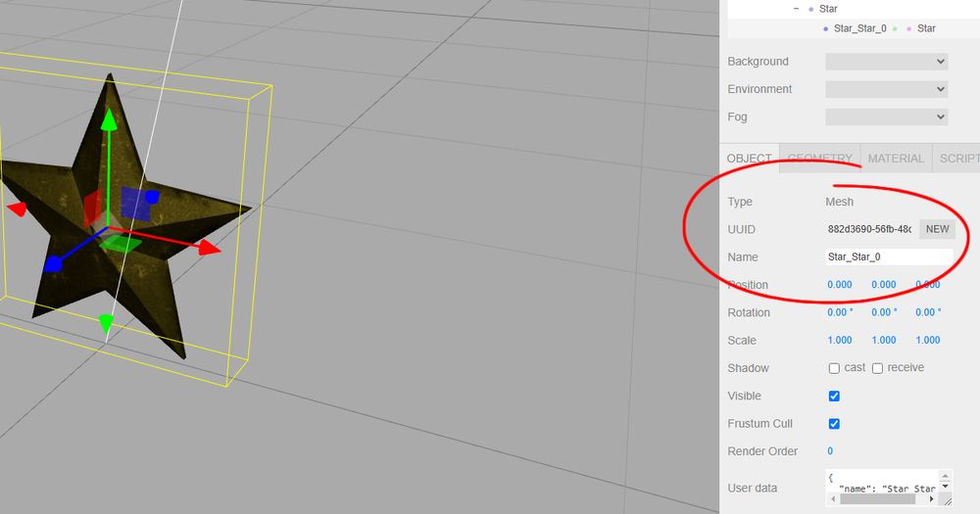The image size is (980, 514).
Task: Click the Position Y value
Action: [x=884, y=285]
